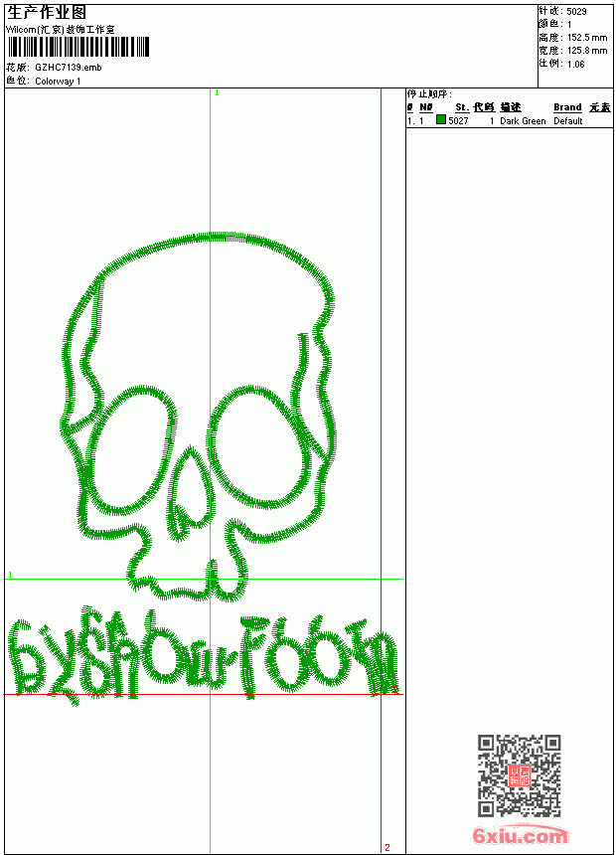Select the skull's nose cavity outline
The height and width of the screenshot is (855, 616).
pos(190,493)
